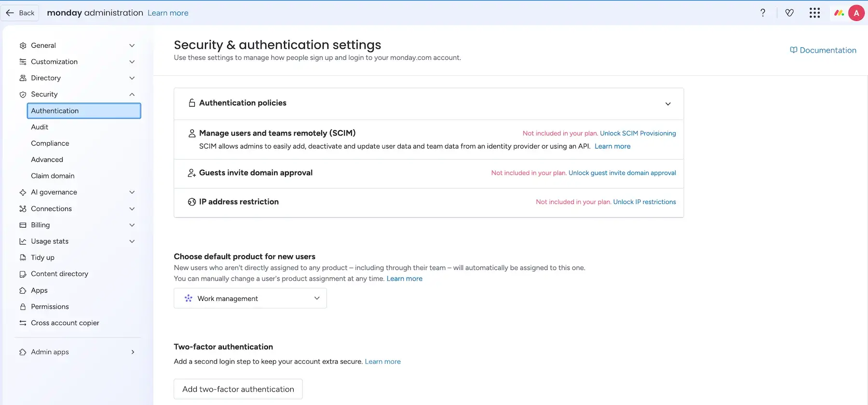Click the IP address restriction heading
This screenshot has width=868, height=405.
tap(239, 202)
